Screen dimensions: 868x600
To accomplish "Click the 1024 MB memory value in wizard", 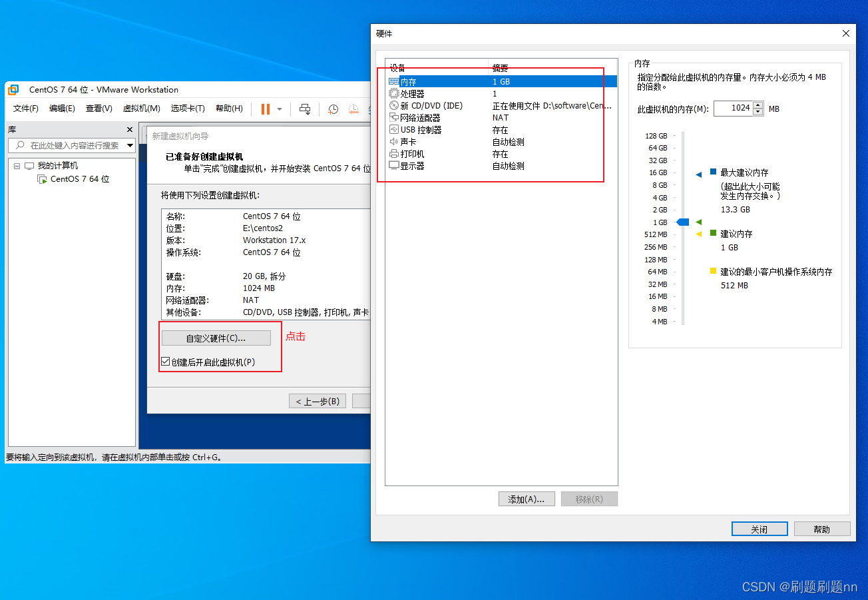I will tap(259, 288).
